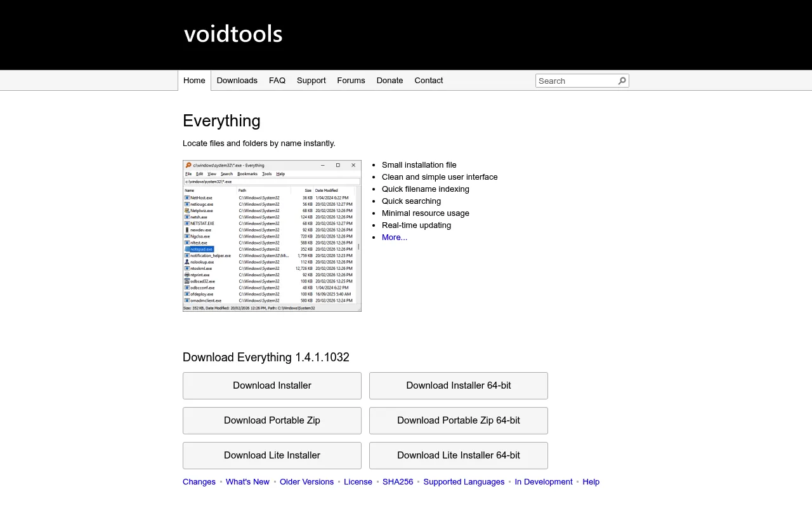The image size is (812, 508).
Task: View the Older Versions link
Action: pyautogui.click(x=306, y=482)
